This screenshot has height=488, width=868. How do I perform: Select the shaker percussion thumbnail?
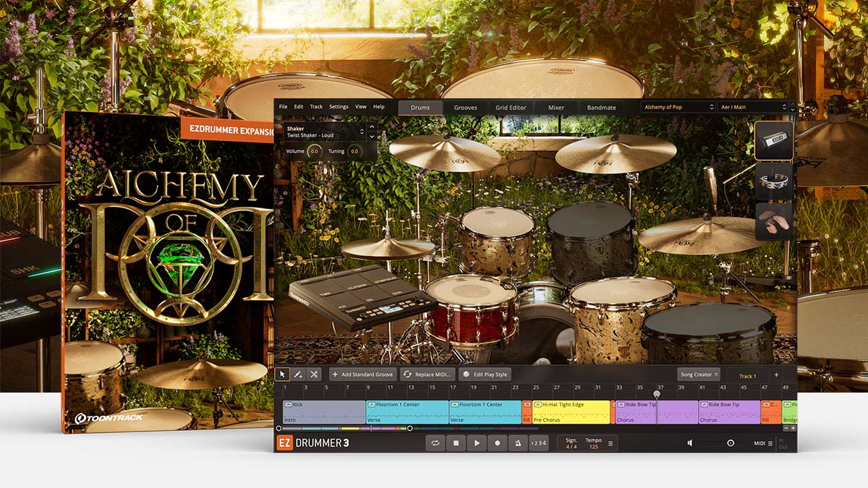click(774, 140)
